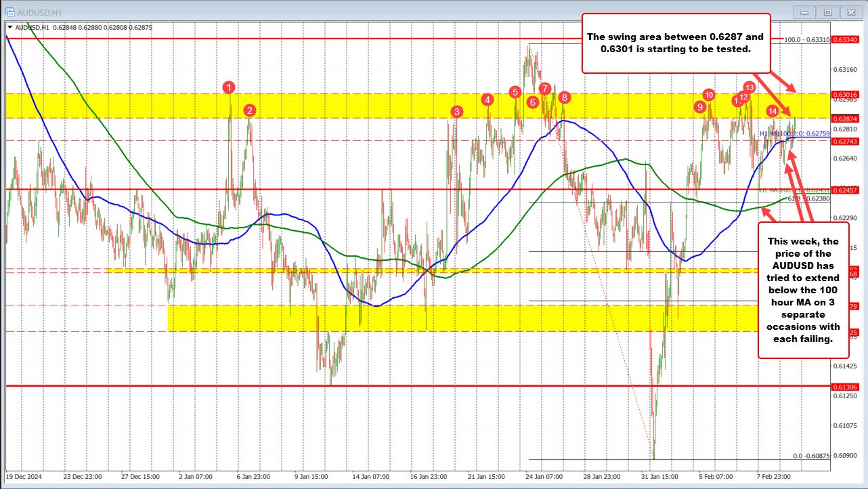This screenshot has height=489, width=868.
Task: Click the 0.63340 red price label
Action: pos(845,39)
